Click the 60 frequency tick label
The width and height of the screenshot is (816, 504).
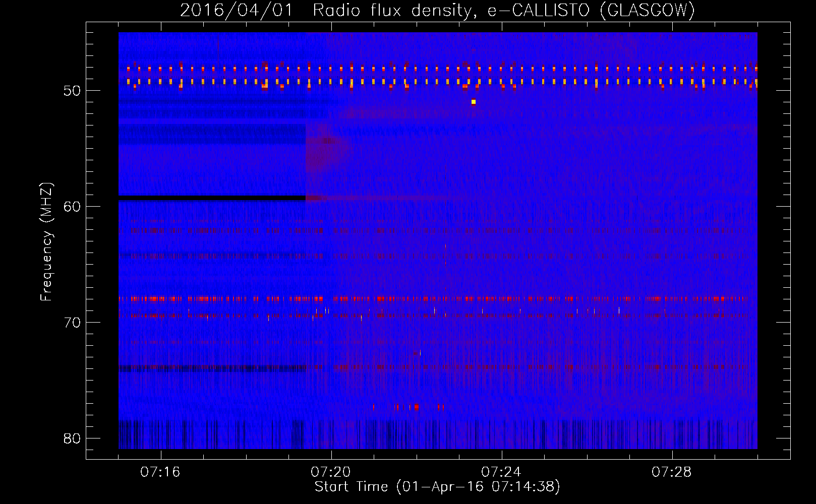72,207
